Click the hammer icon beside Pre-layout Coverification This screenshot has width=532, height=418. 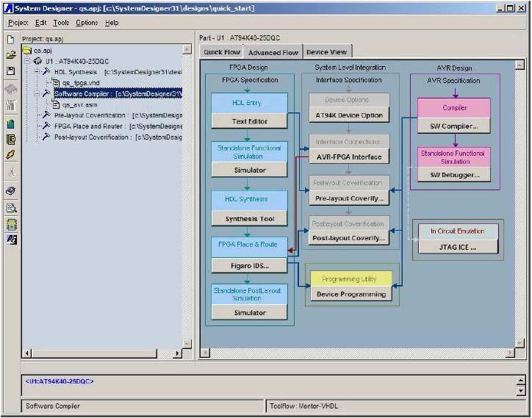46,115
